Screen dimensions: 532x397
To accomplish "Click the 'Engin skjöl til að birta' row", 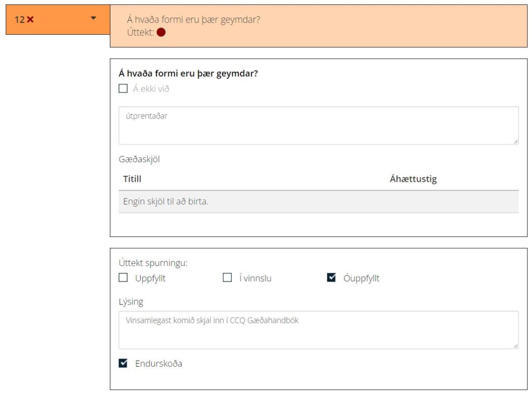I will click(318, 202).
